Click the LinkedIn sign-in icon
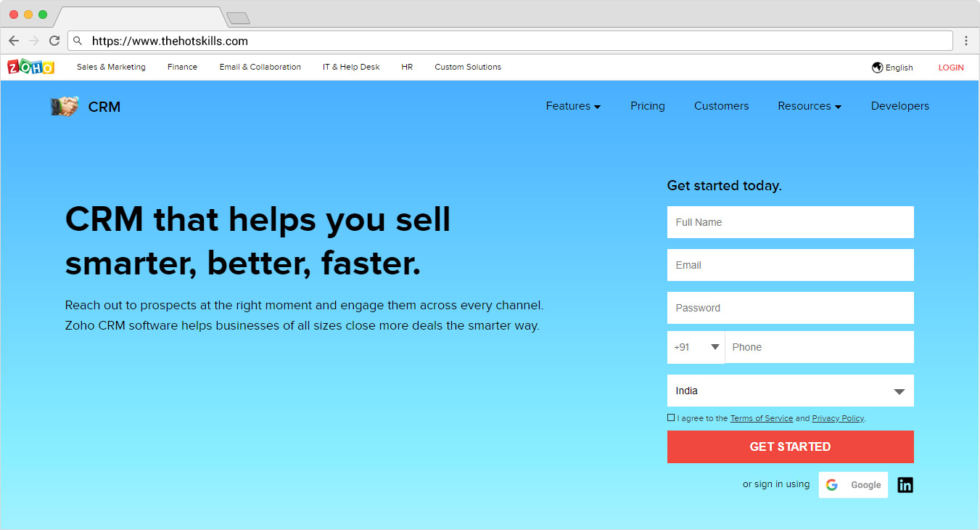 point(905,485)
